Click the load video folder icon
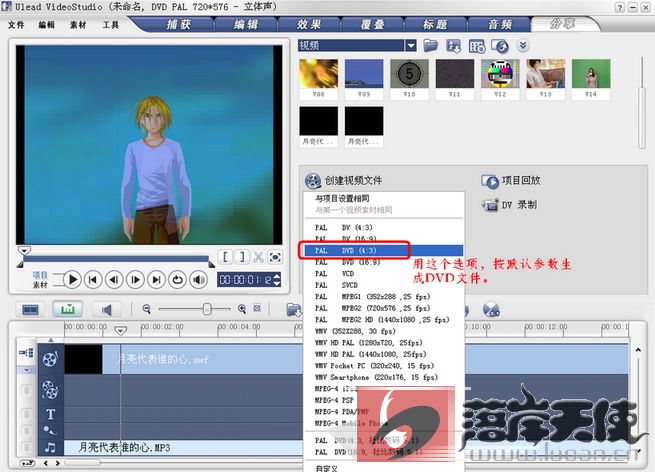 click(430, 46)
